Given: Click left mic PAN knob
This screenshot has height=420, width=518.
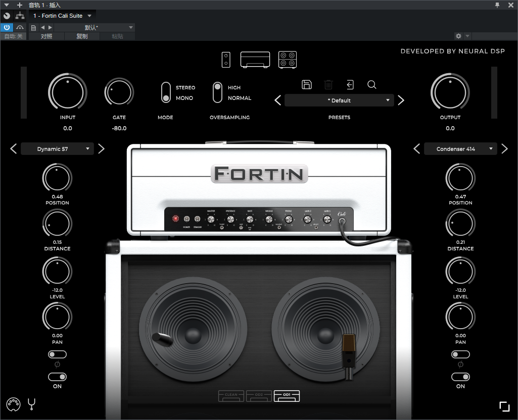Looking at the screenshot, I should point(57,317).
